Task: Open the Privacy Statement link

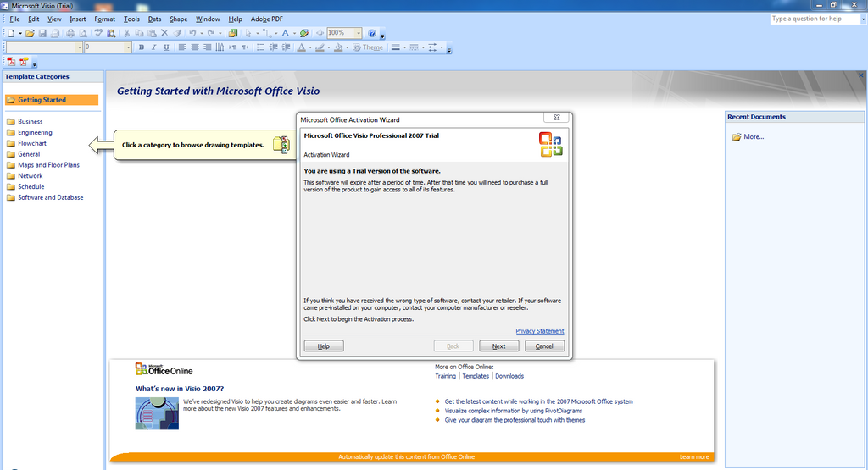Action: pos(540,330)
